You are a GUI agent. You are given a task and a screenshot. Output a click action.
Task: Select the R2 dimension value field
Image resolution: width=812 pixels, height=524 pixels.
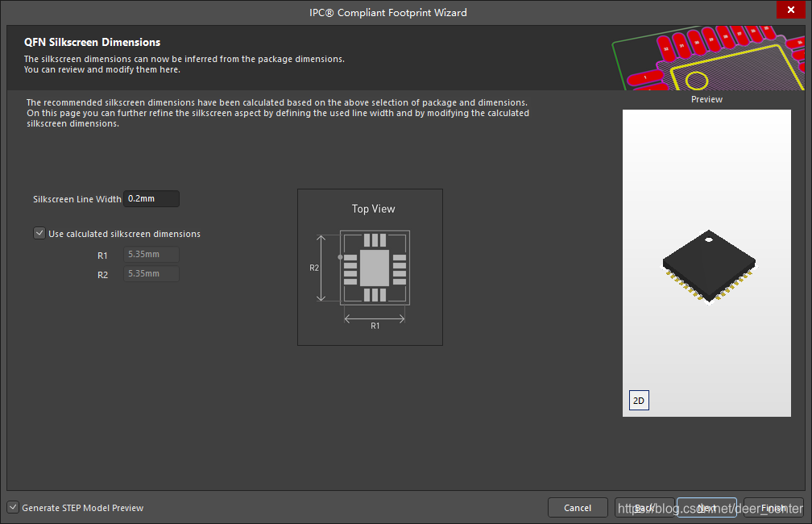pos(151,274)
